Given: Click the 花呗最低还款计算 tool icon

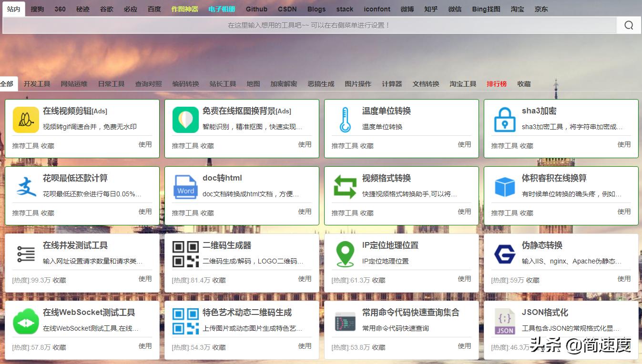Looking at the screenshot, I should point(26,187).
